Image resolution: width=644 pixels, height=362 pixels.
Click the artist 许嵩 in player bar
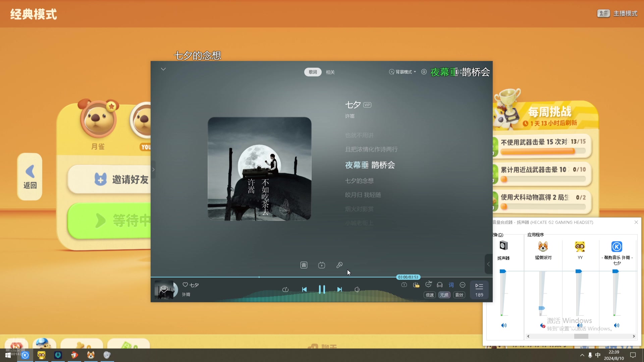[186, 294]
